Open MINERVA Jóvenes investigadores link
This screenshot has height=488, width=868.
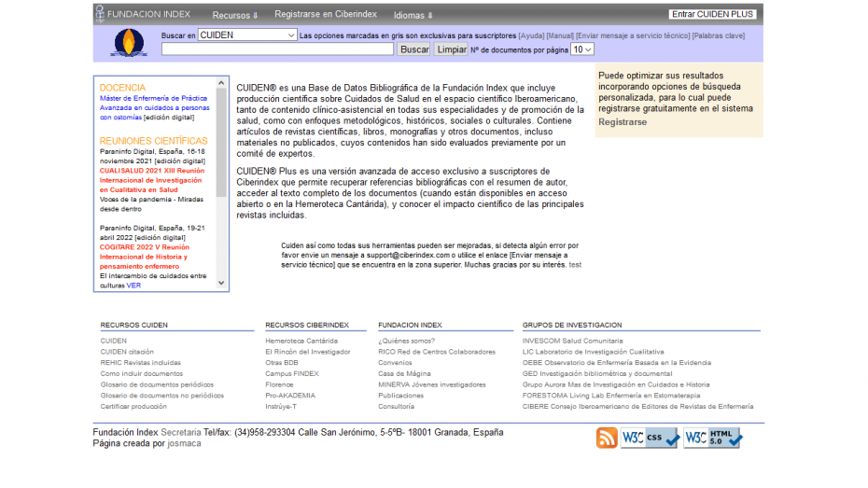pyautogui.click(x=432, y=384)
